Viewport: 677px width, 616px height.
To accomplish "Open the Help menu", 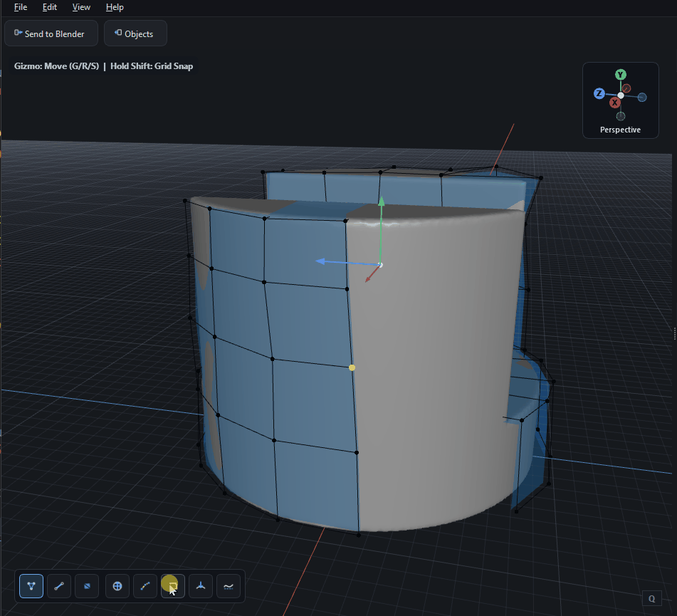I will (115, 7).
